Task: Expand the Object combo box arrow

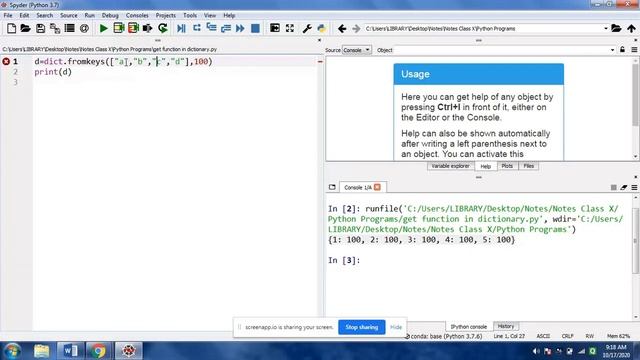Action: pyautogui.click(x=612, y=50)
